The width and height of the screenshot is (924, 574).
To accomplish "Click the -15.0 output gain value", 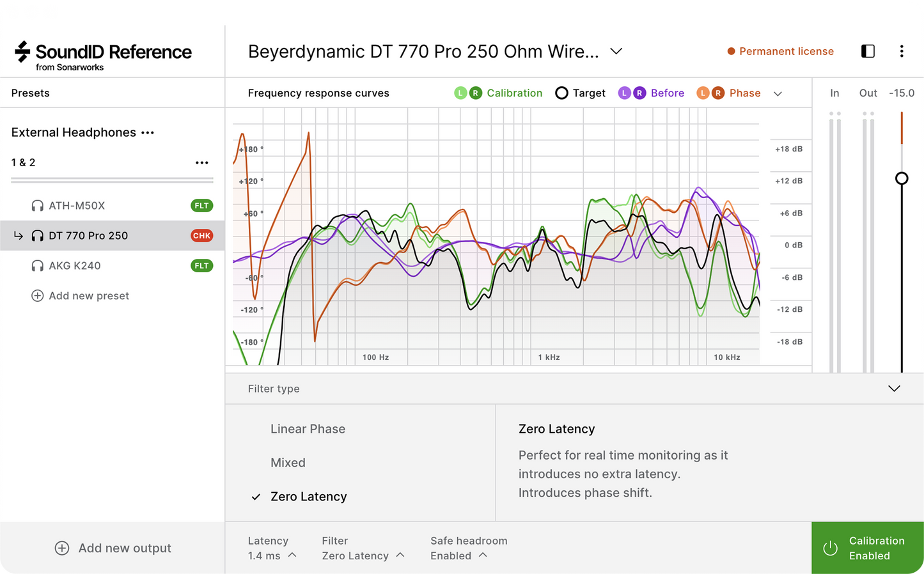I will 902,93.
